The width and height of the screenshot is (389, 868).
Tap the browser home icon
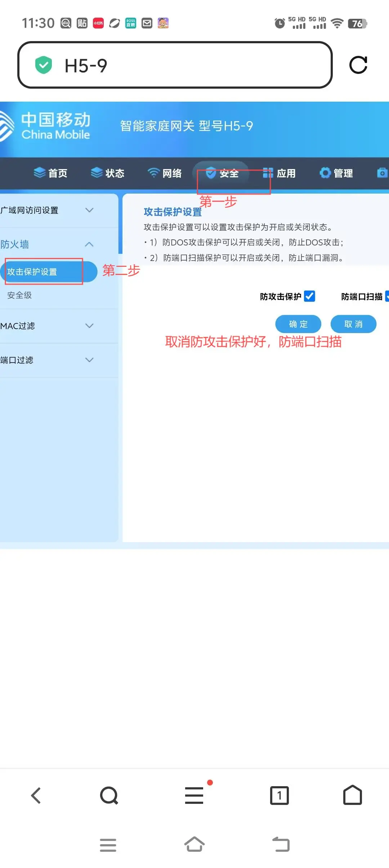tap(352, 795)
